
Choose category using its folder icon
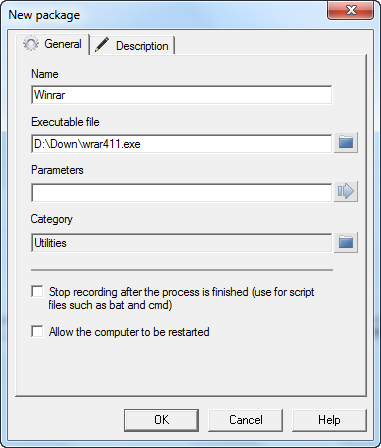pos(346,242)
